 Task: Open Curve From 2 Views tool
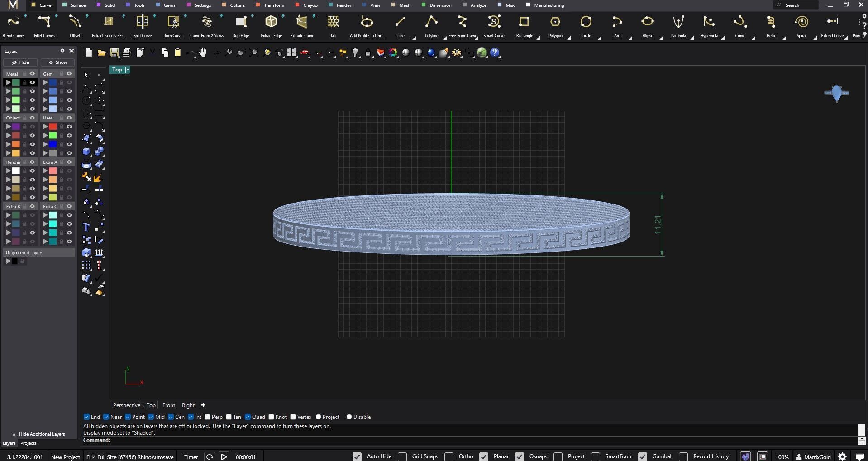tap(207, 26)
